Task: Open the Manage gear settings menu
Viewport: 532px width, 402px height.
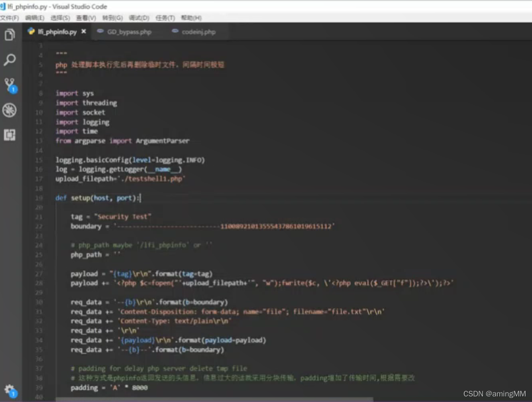Action: point(10,390)
